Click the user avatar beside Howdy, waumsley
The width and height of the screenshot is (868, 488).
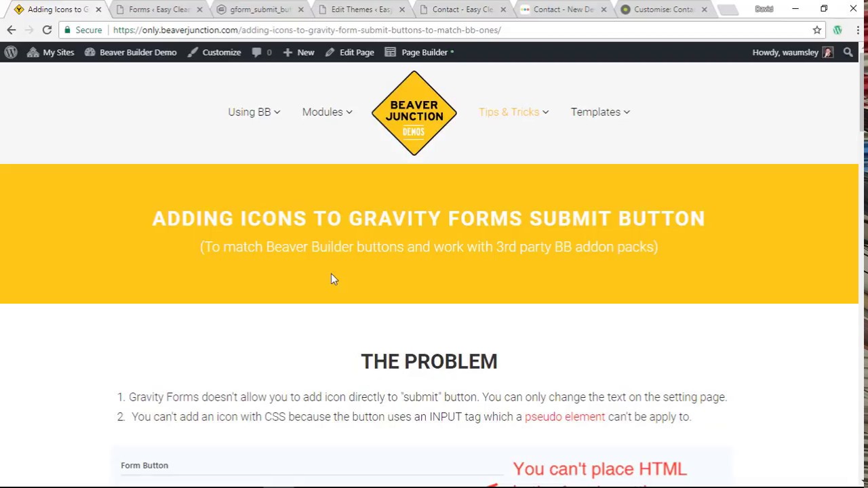click(x=827, y=52)
